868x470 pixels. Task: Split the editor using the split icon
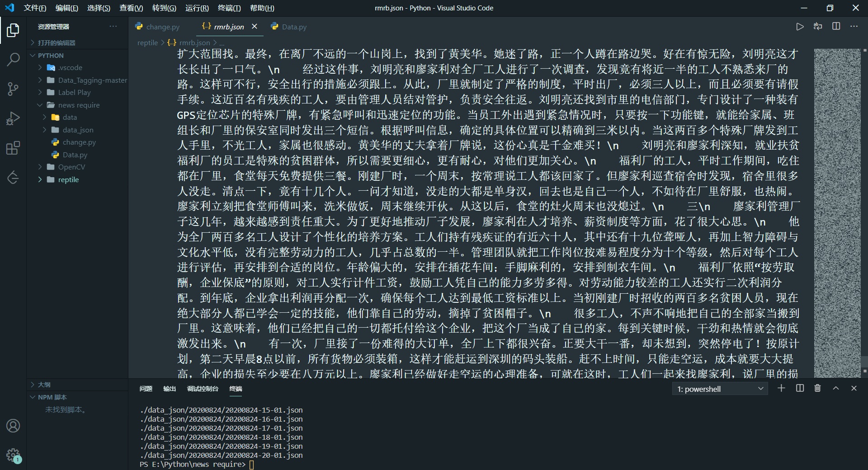pos(836,27)
